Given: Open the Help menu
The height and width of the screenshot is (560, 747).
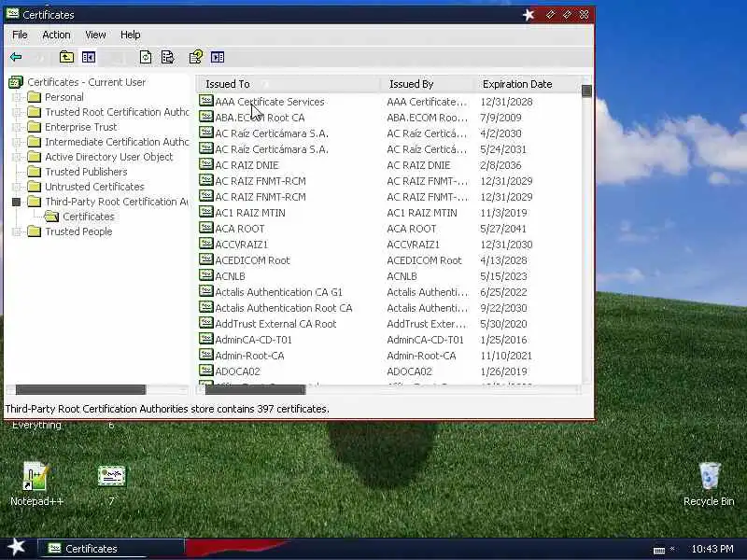Looking at the screenshot, I should tap(130, 35).
